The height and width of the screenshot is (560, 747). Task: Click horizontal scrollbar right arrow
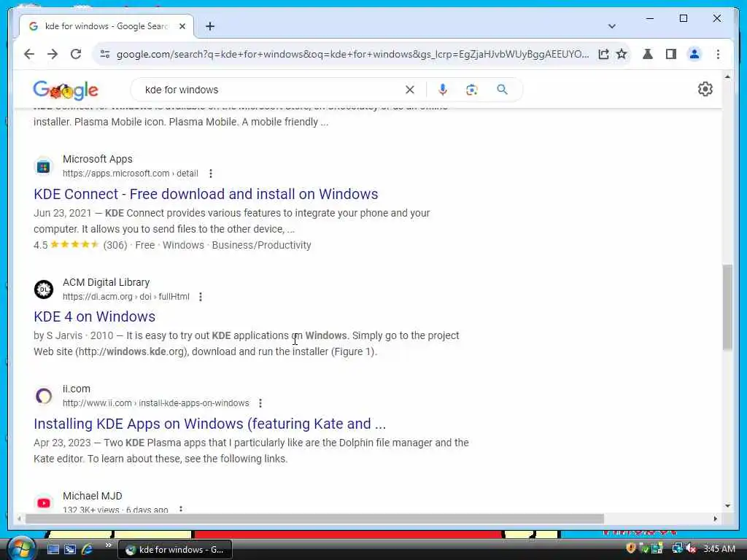pyautogui.click(x=715, y=518)
